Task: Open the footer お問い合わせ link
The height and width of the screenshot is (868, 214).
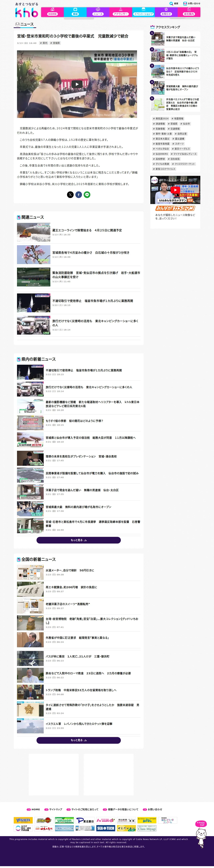Action: (x=152, y=809)
